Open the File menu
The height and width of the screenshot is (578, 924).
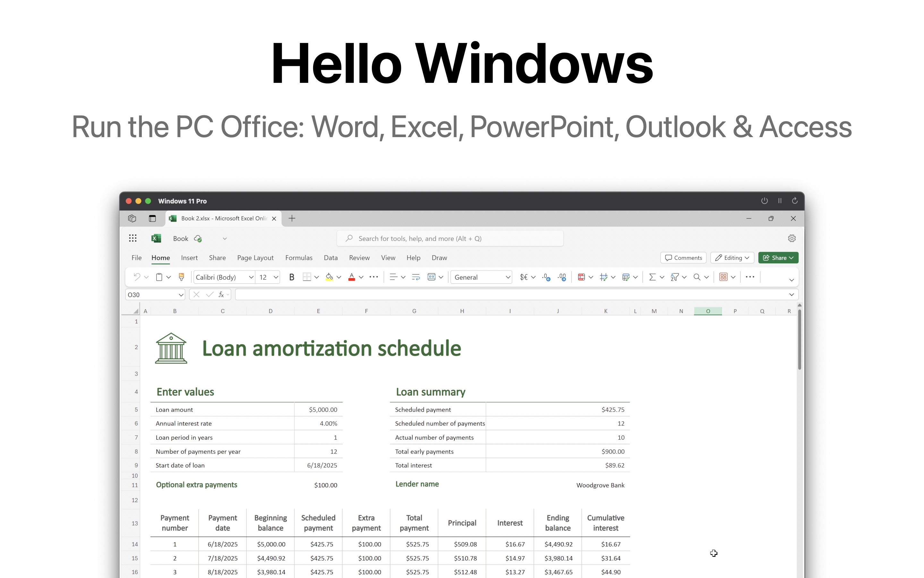136,258
